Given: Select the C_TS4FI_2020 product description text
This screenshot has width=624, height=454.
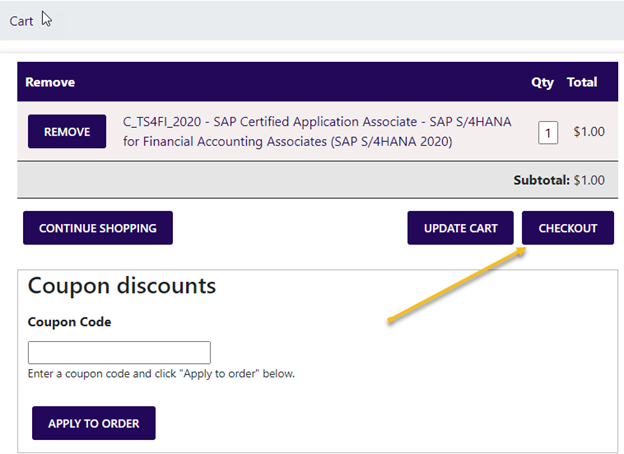Looking at the screenshot, I should click(x=316, y=132).
